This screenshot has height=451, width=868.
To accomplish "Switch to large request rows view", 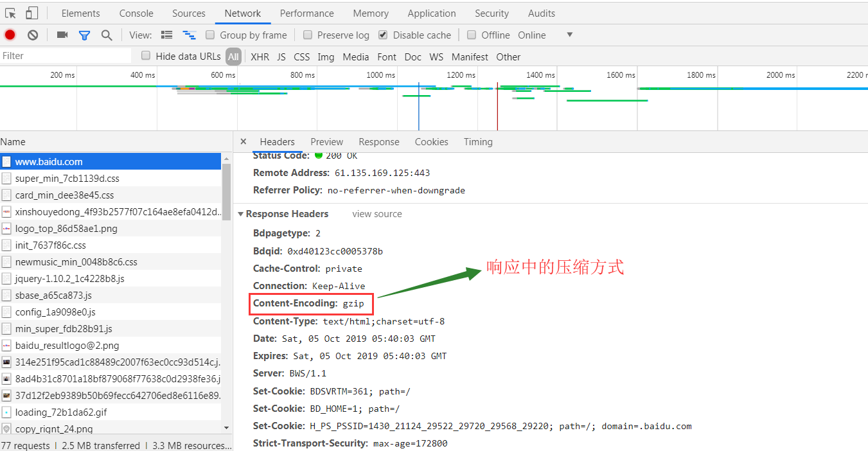I will tap(167, 35).
